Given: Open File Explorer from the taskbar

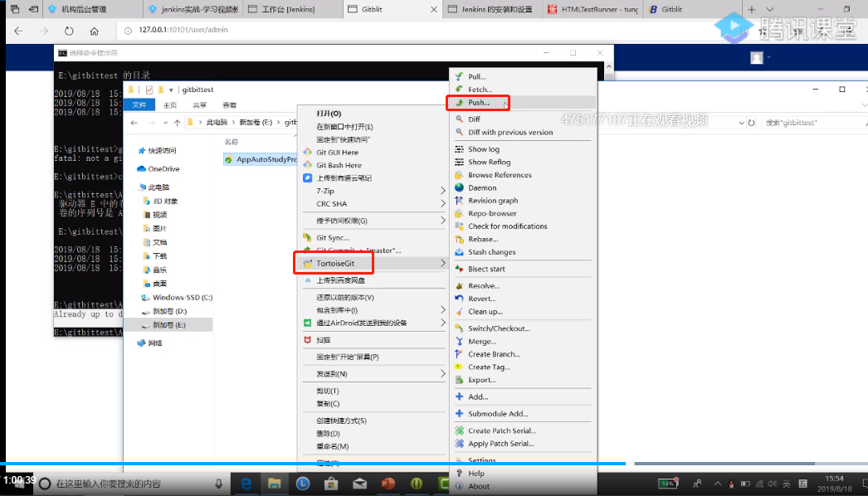Looking at the screenshot, I should (x=274, y=484).
